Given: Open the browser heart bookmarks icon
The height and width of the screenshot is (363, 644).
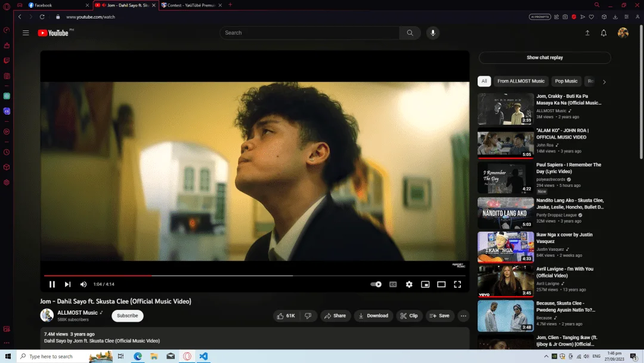Looking at the screenshot, I should coord(592,17).
